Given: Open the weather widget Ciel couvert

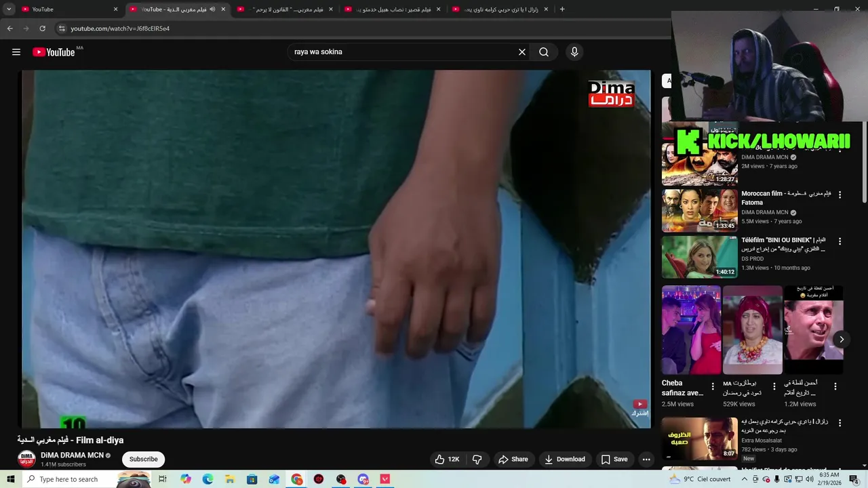Looking at the screenshot, I should coord(700,479).
